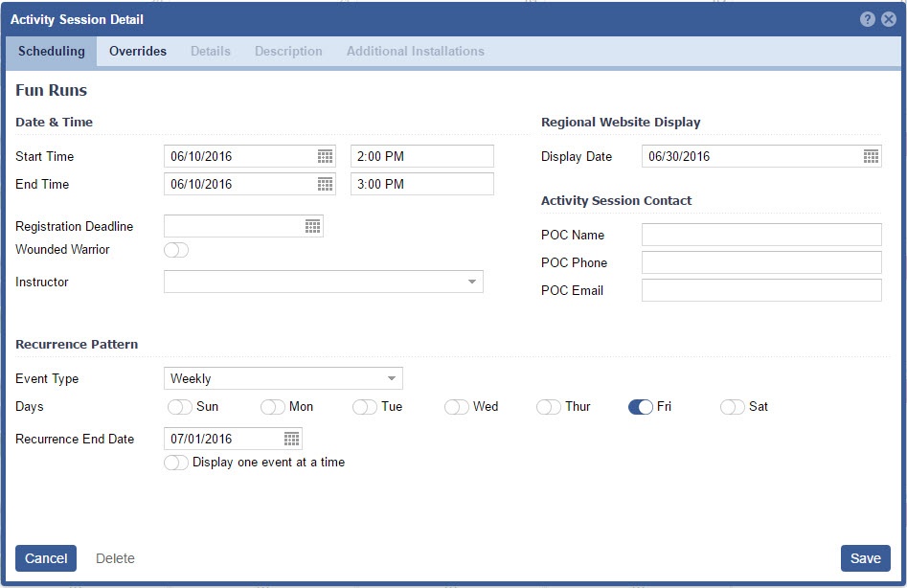Viewport: 907px width, 588px height.
Task: Enable the Mon recurrence day toggle
Action: (273, 407)
